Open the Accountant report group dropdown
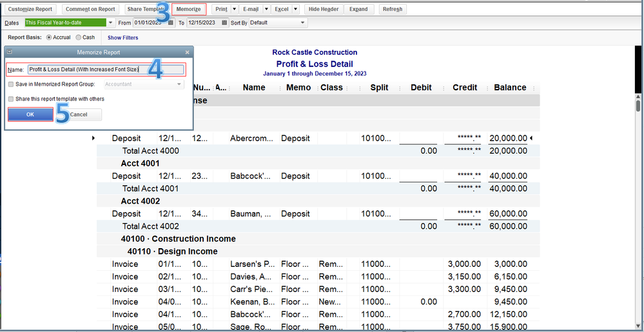 pyautogui.click(x=179, y=84)
